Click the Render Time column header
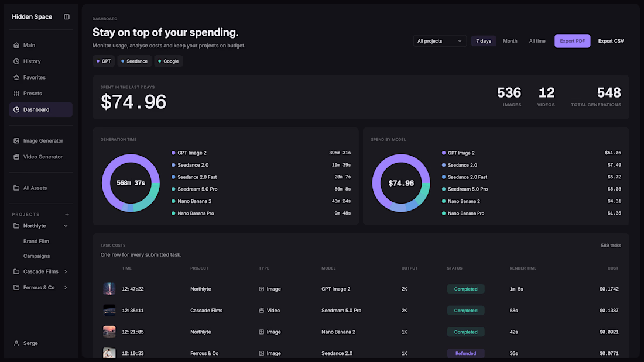Viewport: 644px width, 362px height. 523,268
